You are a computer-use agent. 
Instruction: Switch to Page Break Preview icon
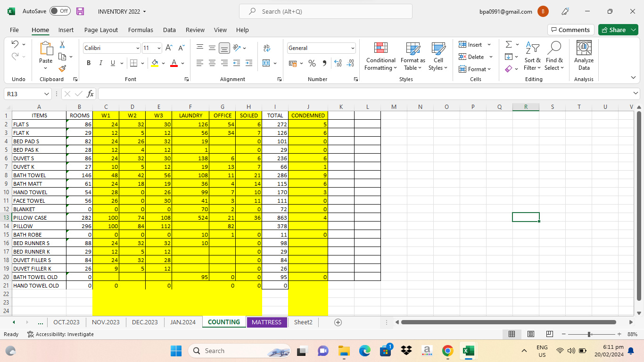[x=549, y=334]
